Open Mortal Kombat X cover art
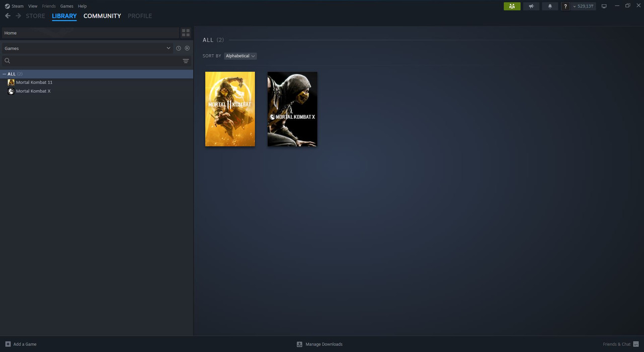The image size is (644, 352). [292, 109]
